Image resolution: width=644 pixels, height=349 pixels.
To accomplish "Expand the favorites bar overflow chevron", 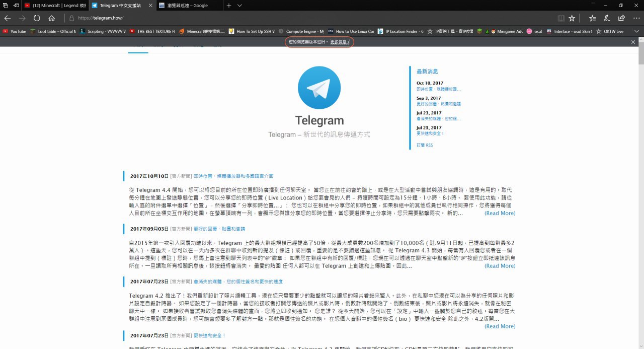I will 637,31.
